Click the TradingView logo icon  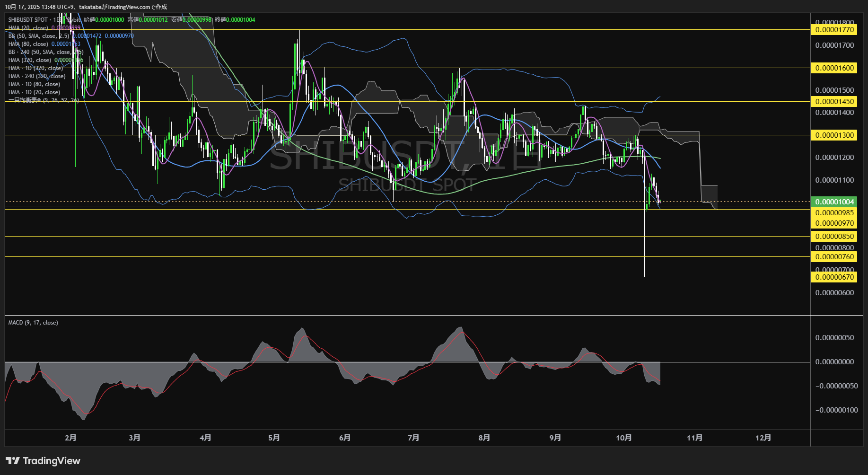(x=13, y=461)
